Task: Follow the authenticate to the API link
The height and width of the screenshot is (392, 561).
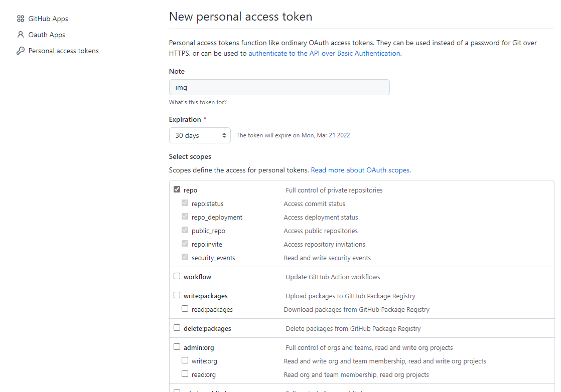Action: pyautogui.click(x=324, y=53)
